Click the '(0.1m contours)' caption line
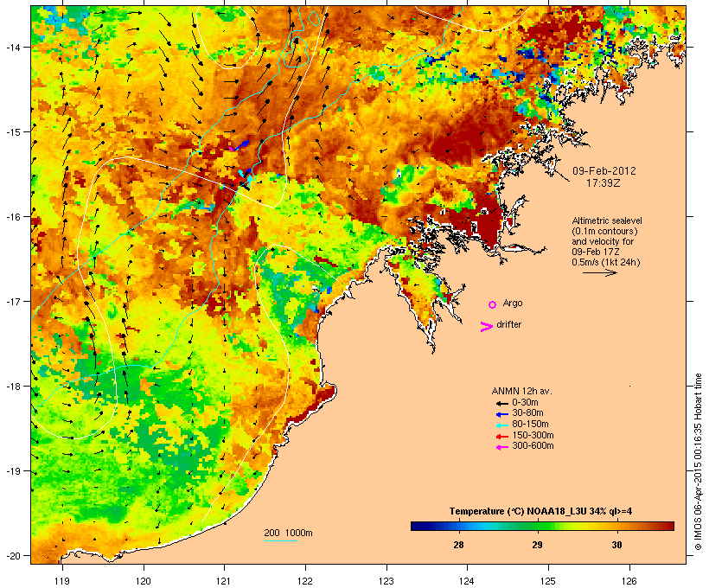Screen dimensions: 709x588 point(604,231)
